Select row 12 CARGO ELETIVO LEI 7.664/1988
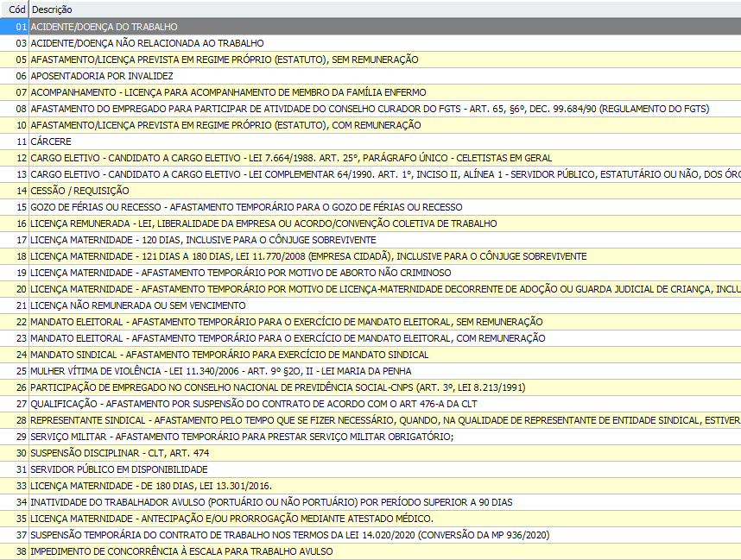741x560 pixels. [x=370, y=158]
